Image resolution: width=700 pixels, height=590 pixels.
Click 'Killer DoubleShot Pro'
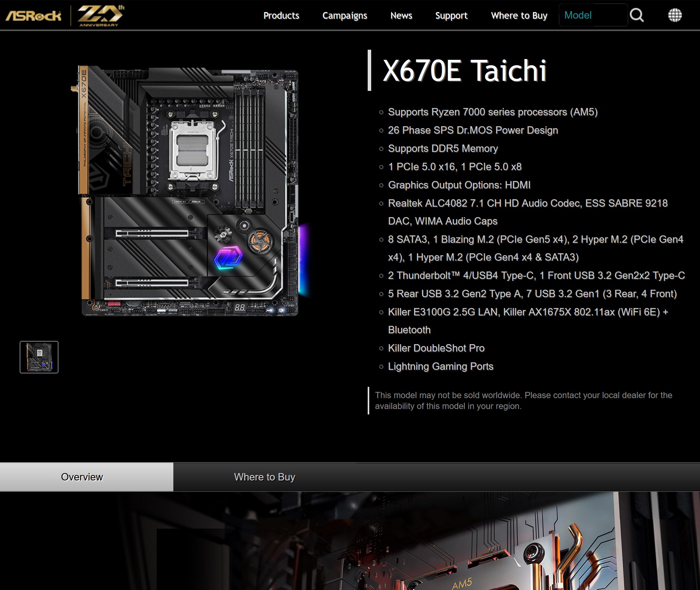436,348
